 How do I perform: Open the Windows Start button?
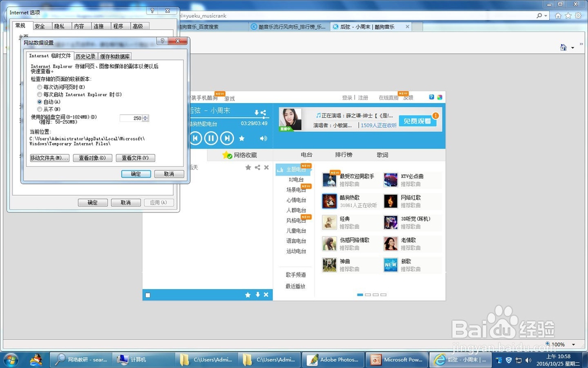pos(11,360)
